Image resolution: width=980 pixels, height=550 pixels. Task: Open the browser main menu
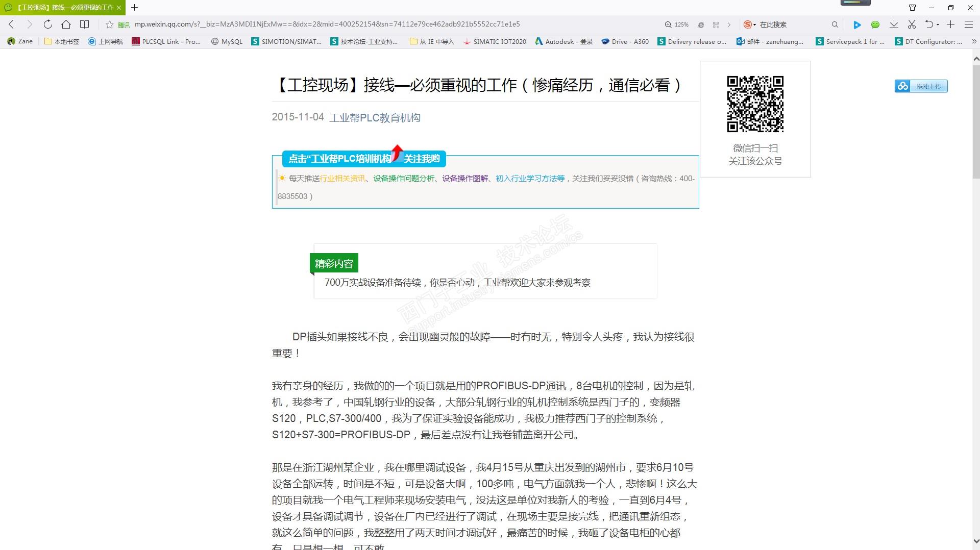[969, 24]
